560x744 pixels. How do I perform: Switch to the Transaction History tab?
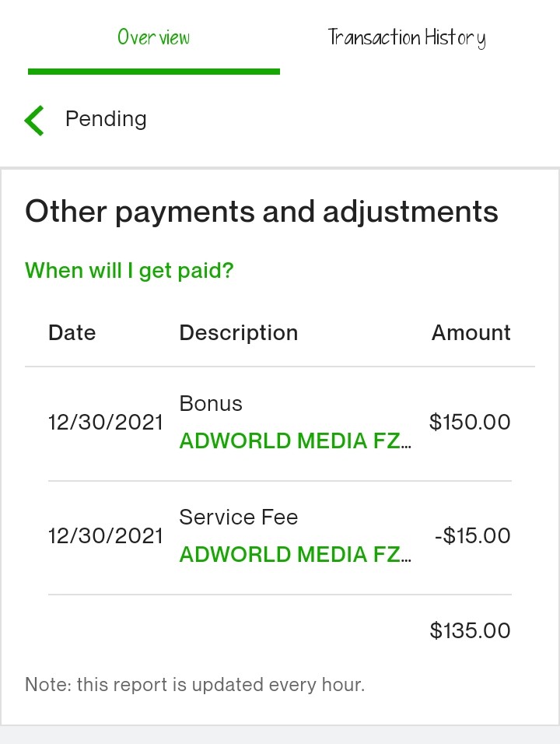pyautogui.click(x=406, y=38)
